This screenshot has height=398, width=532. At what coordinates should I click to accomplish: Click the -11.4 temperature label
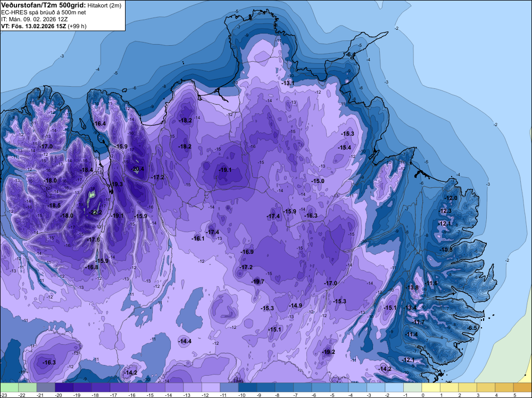point(412,335)
